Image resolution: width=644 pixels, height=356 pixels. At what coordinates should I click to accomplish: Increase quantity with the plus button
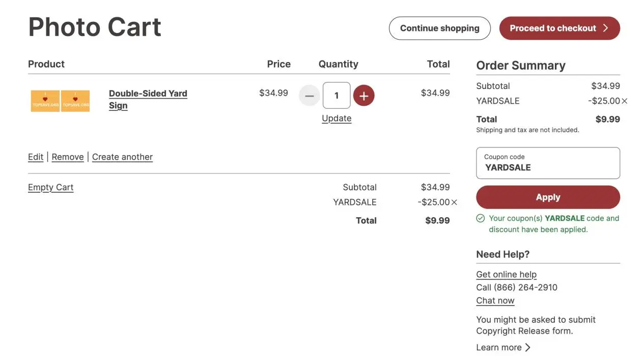point(363,96)
